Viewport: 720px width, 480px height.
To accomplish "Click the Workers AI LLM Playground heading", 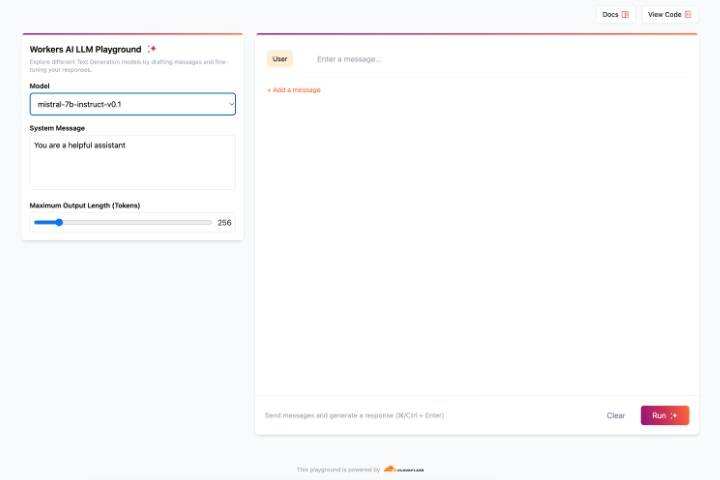I will click(85, 49).
